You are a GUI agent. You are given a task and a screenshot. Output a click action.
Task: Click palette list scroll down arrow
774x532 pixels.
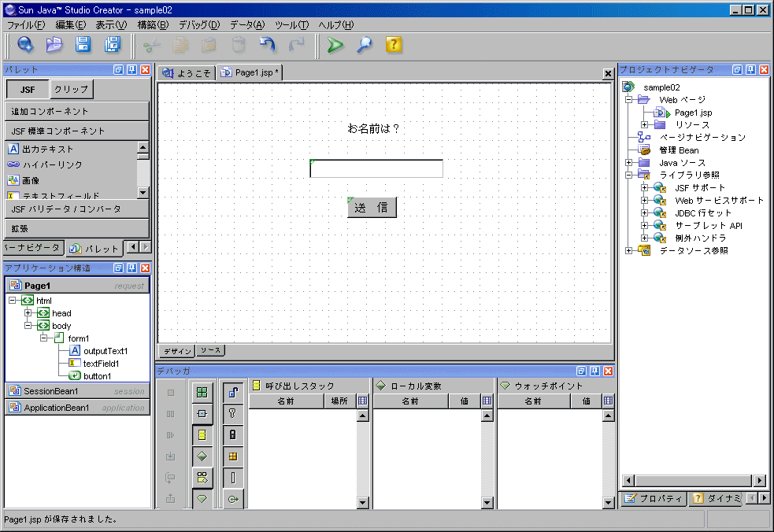click(x=143, y=193)
